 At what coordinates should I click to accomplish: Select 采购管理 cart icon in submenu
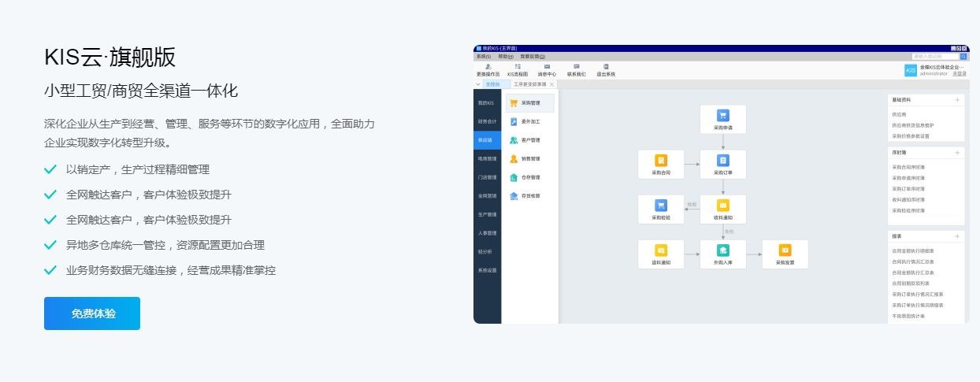(514, 102)
